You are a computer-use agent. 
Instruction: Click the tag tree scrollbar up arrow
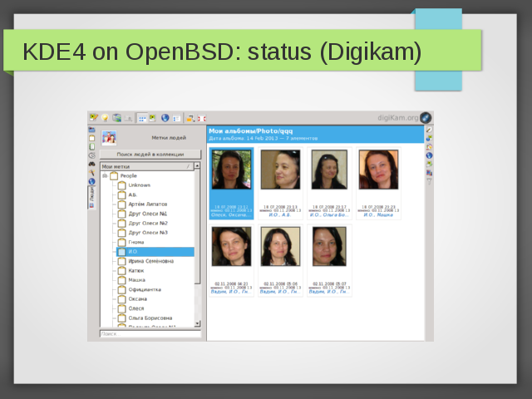pyautogui.click(x=197, y=166)
